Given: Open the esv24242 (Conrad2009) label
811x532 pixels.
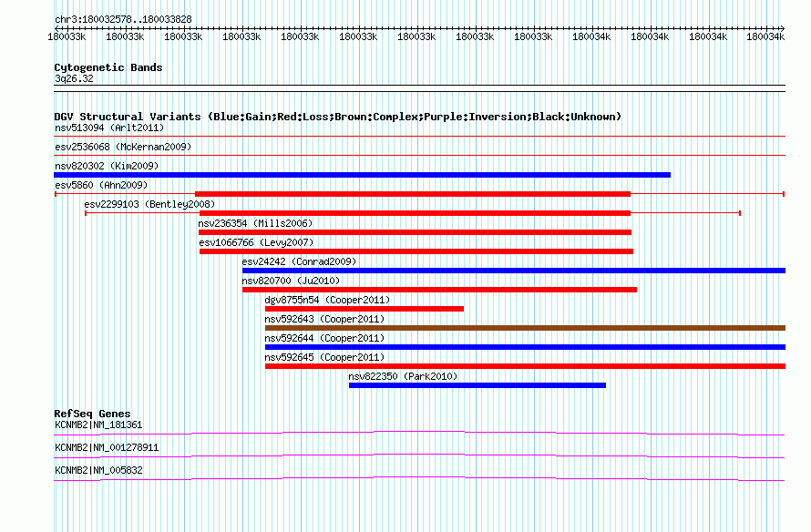Looking at the screenshot, I should pos(299,261).
